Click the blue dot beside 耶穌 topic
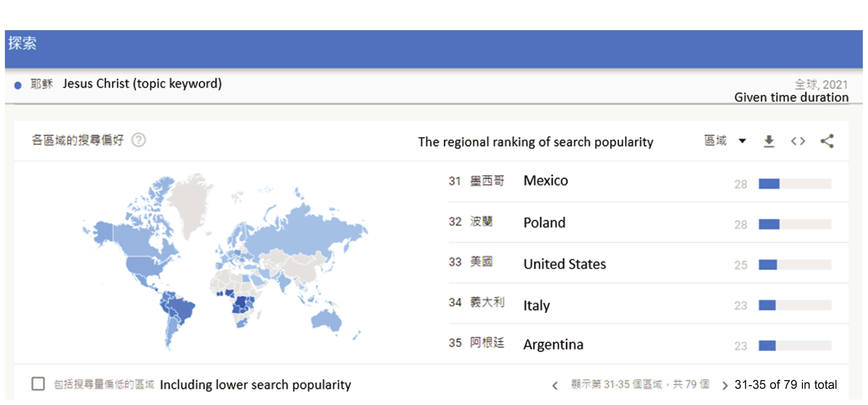 [x=18, y=85]
